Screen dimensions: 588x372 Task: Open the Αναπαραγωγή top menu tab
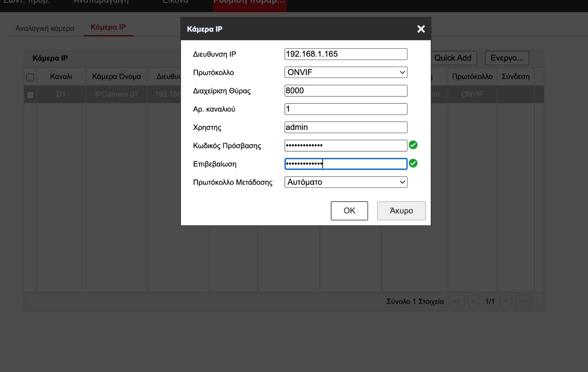click(x=101, y=2)
